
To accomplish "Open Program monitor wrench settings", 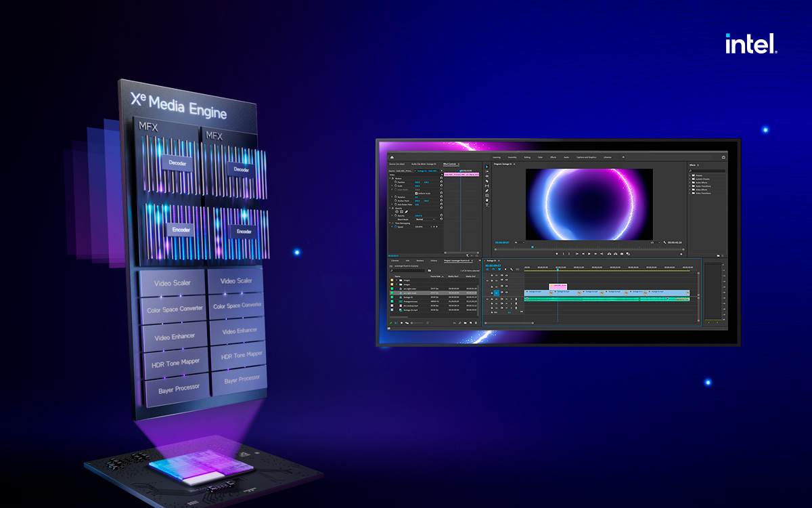I will [x=665, y=242].
